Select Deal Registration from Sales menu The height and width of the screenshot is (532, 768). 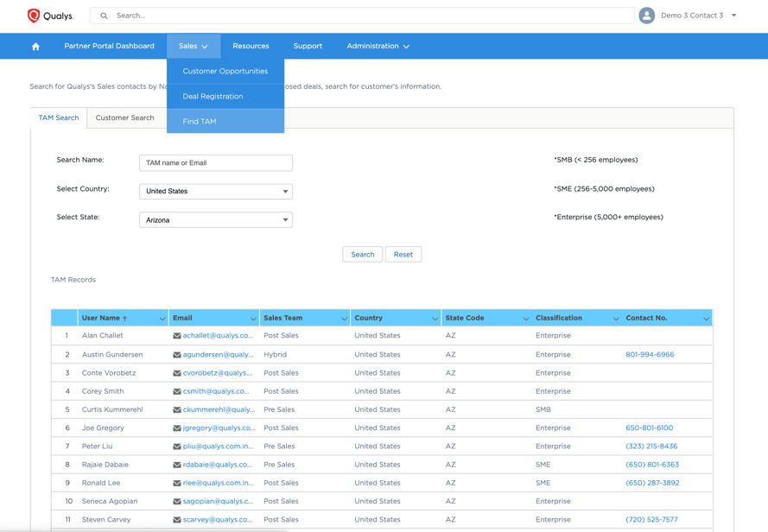point(213,97)
